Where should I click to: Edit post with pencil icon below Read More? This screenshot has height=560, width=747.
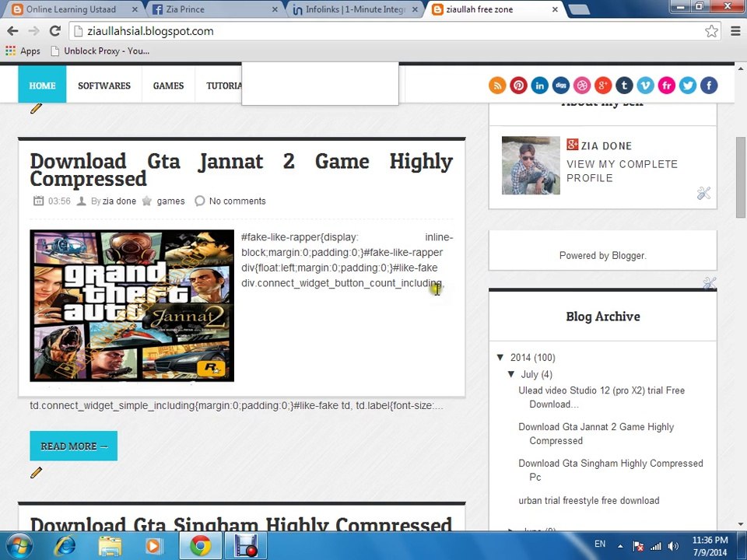[x=37, y=472]
